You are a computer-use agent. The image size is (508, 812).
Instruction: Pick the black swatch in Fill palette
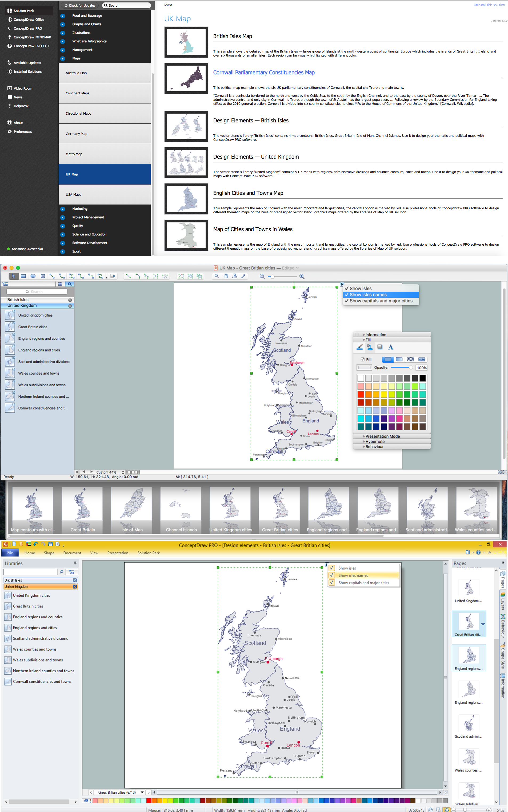coord(422,378)
